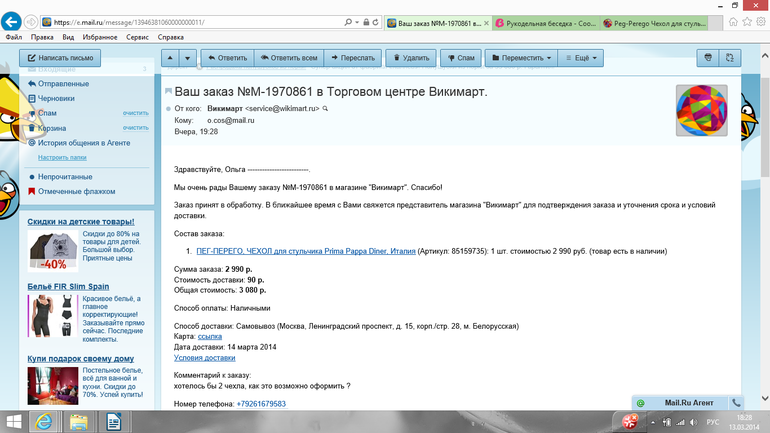Open address bar search dropdown arrow
Viewport: 770px width, 433px height.
(357, 22)
